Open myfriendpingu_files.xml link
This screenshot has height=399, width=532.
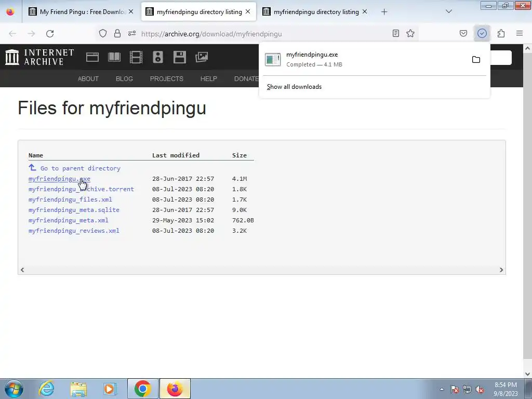[70, 199]
